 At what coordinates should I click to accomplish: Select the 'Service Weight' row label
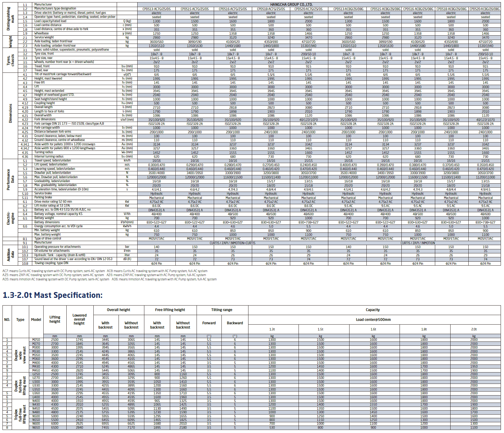point(44,37)
